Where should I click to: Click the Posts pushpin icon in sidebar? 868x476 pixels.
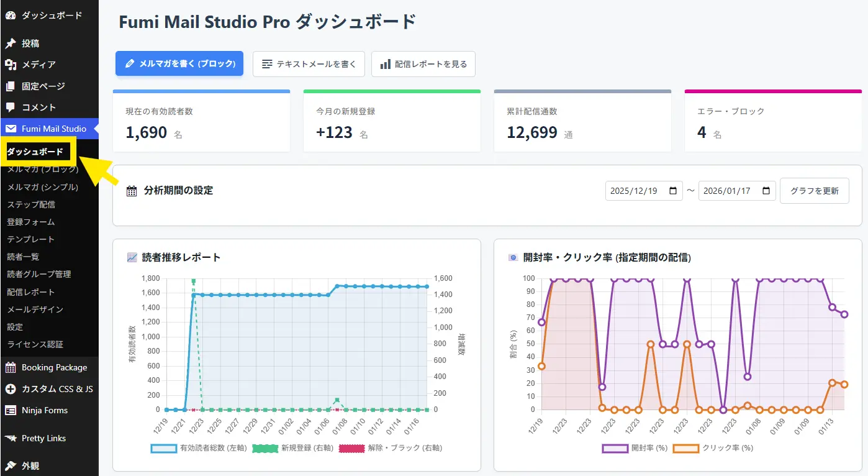[11, 43]
